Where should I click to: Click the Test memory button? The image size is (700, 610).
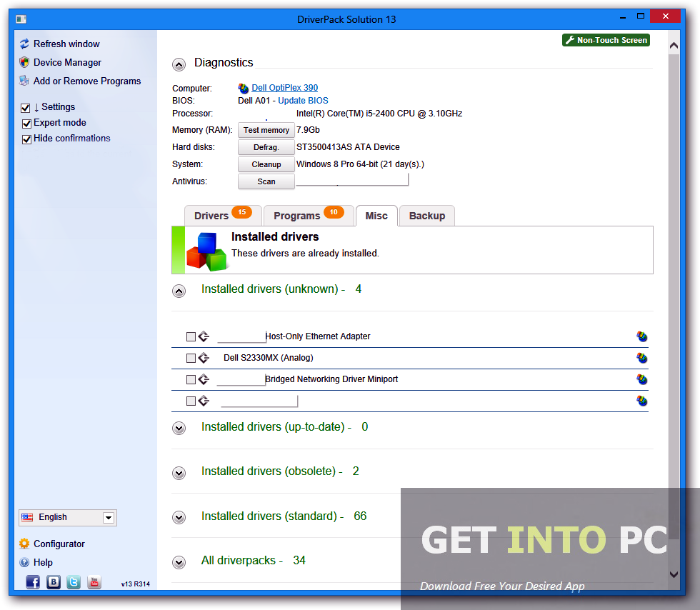(266, 130)
